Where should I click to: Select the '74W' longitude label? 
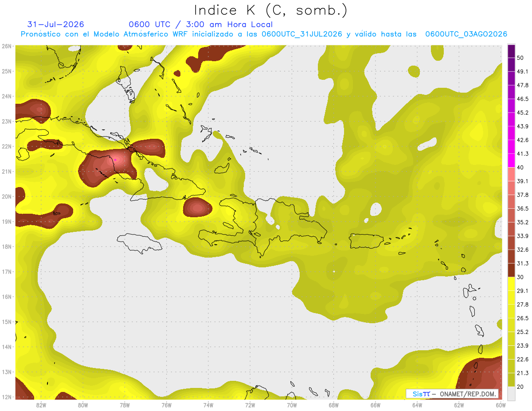[208, 405]
